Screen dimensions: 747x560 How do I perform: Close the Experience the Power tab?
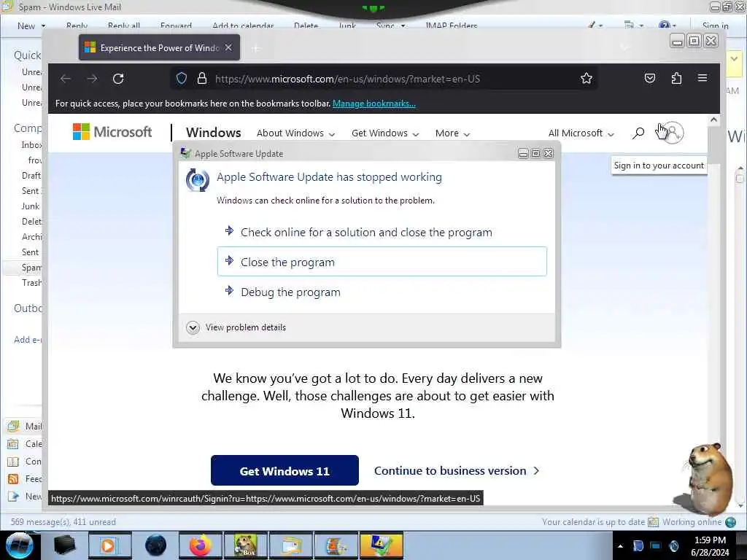[x=228, y=47]
